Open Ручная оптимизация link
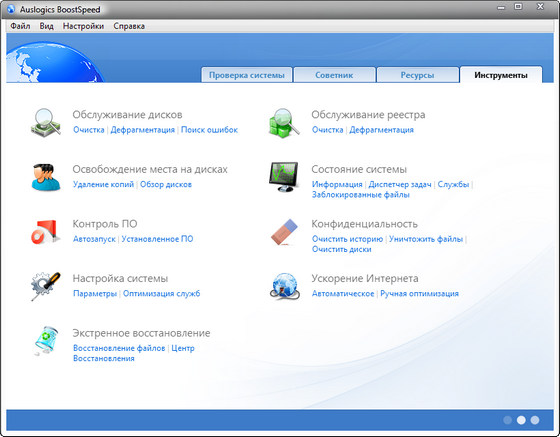 pos(419,293)
